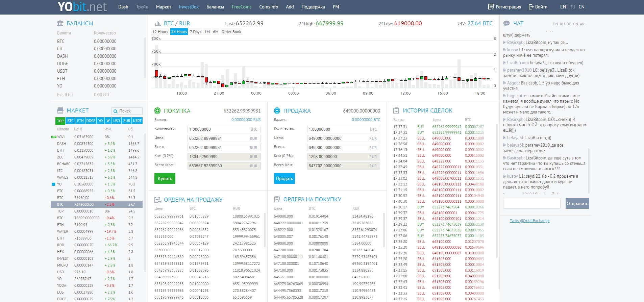Click the blue square marker beside YO
Viewport: 644px width, 302px height.
click(x=53, y=184)
